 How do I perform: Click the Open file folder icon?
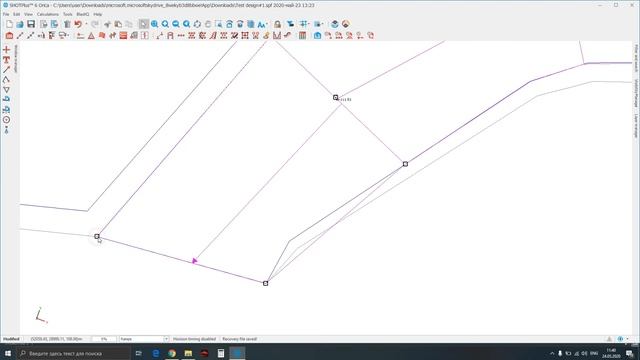coord(20,24)
